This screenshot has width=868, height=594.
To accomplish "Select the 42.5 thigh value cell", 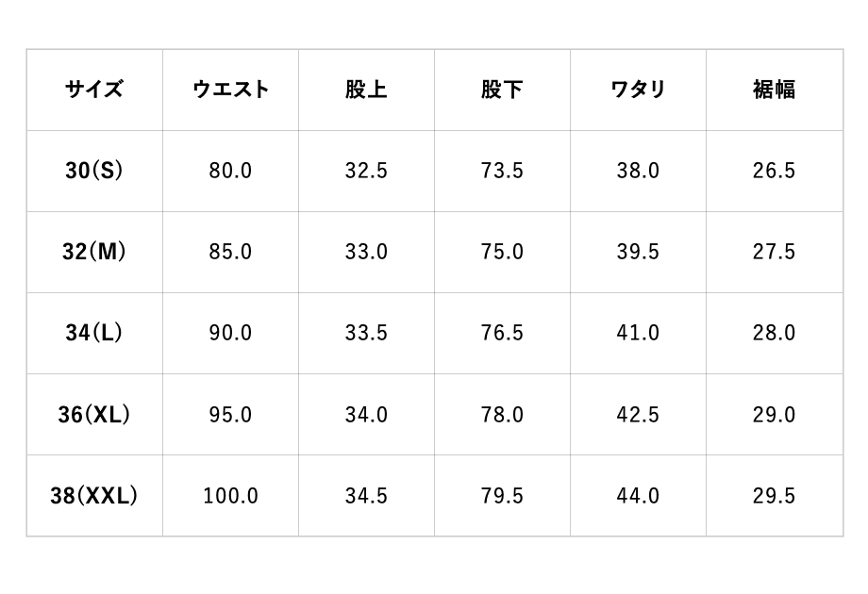I will (638, 415).
